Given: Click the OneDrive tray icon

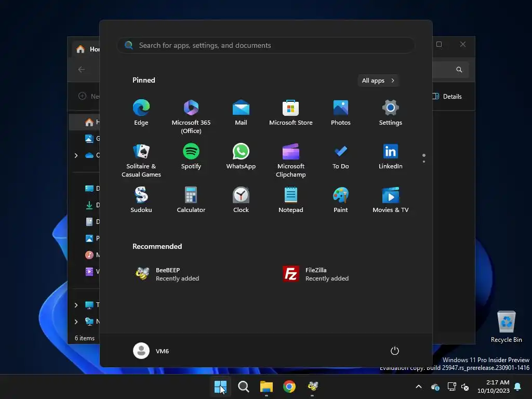Looking at the screenshot, I should click(x=435, y=387).
